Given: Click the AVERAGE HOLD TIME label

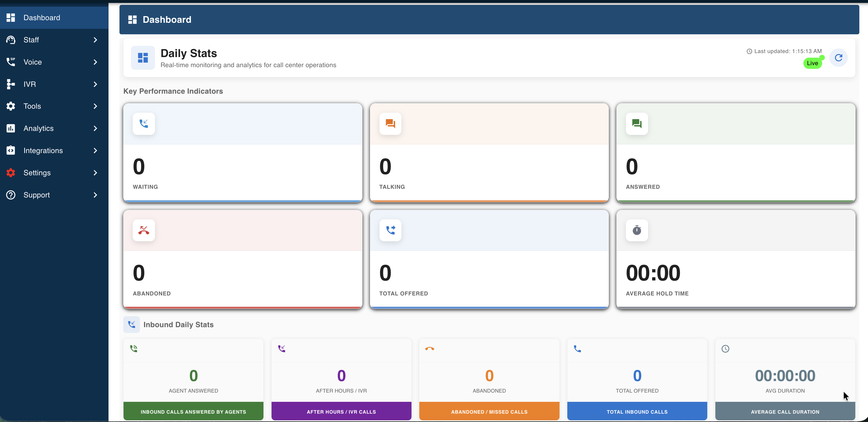Looking at the screenshot, I should tap(657, 293).
